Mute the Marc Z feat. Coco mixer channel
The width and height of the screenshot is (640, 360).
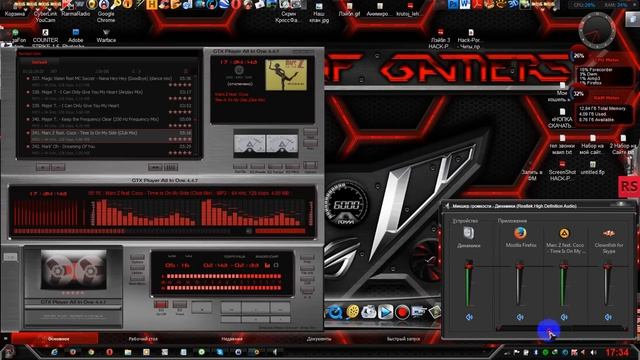coord(564,317)
